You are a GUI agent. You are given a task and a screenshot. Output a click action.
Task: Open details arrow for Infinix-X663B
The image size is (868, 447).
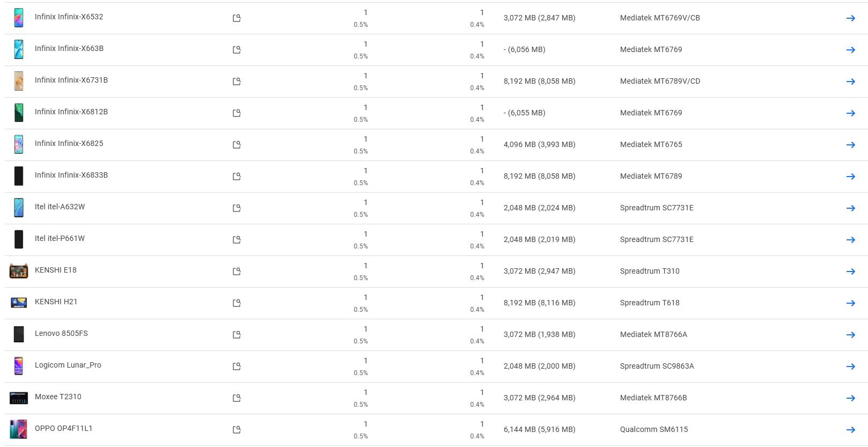coord(850,50)
